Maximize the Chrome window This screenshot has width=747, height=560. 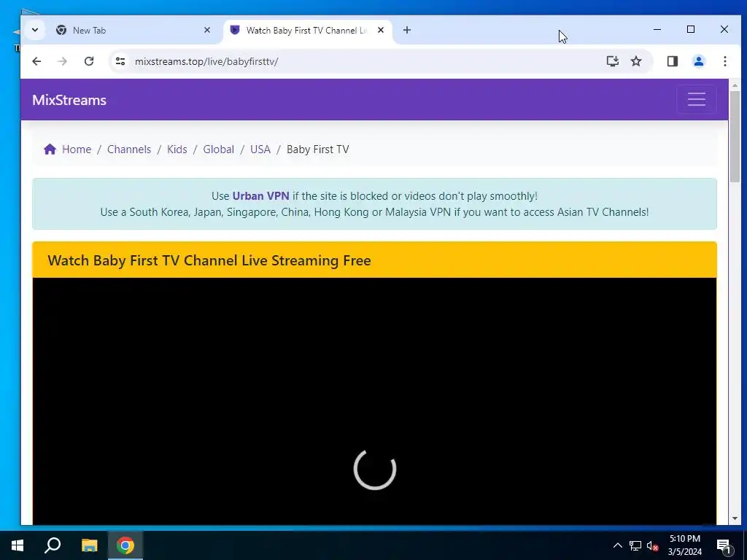691,29
